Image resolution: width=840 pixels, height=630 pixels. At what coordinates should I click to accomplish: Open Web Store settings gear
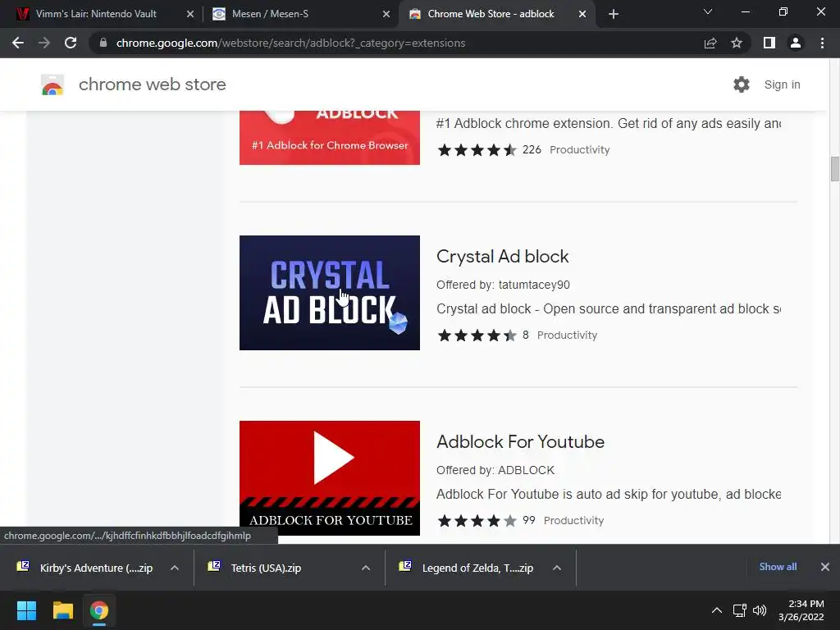coord(742,84)
